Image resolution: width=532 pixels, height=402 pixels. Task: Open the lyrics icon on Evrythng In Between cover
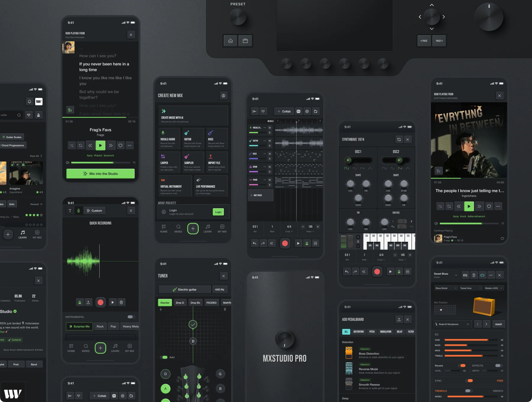(x=439, y=171)
